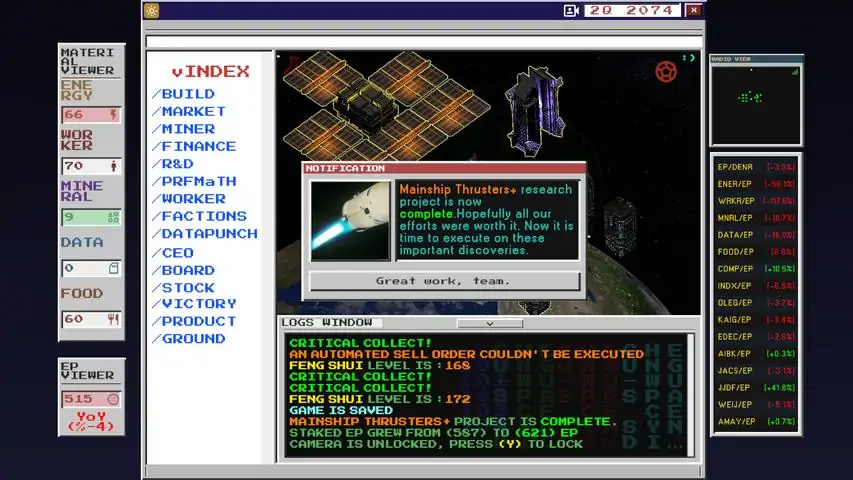This screenshot has height=480, width=853.
Task: Open the MARKET menu
Action: [x=189, y=111]
